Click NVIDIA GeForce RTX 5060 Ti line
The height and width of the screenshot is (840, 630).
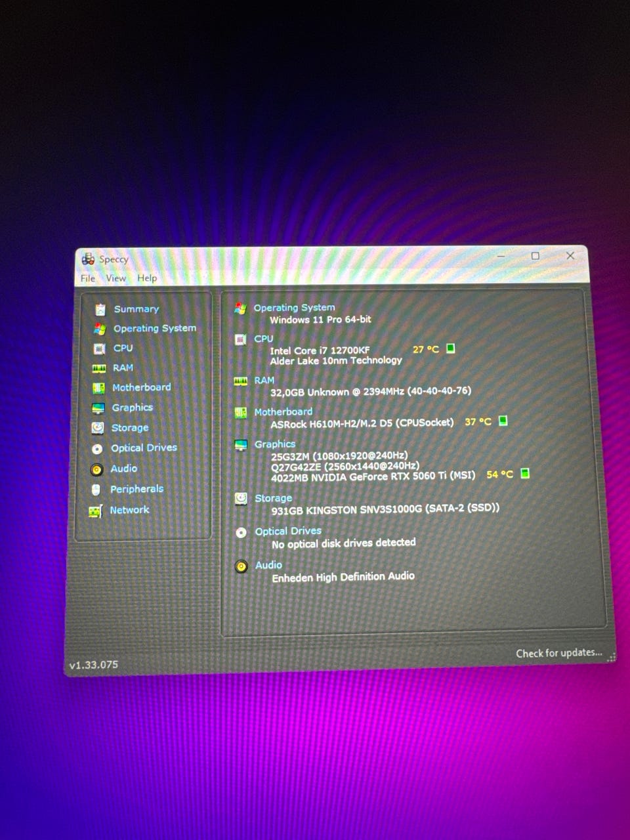tap(373, 476)
